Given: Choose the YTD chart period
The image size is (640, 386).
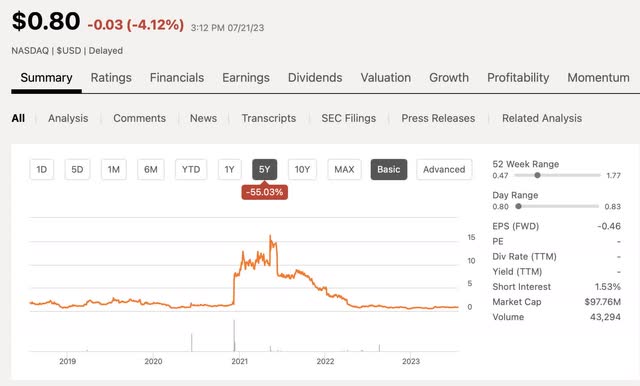Looking at the screenshot, I should point(191,169).
